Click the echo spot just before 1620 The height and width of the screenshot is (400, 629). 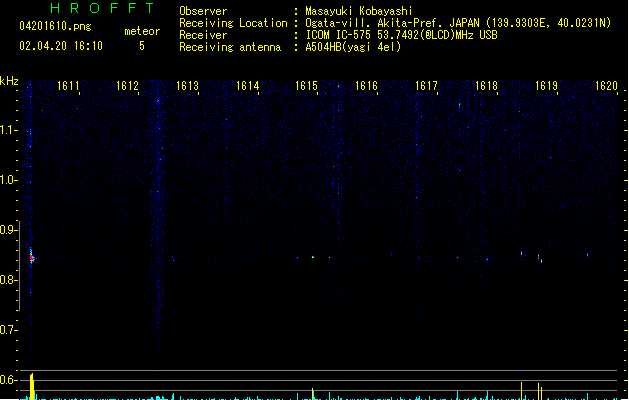587,254
